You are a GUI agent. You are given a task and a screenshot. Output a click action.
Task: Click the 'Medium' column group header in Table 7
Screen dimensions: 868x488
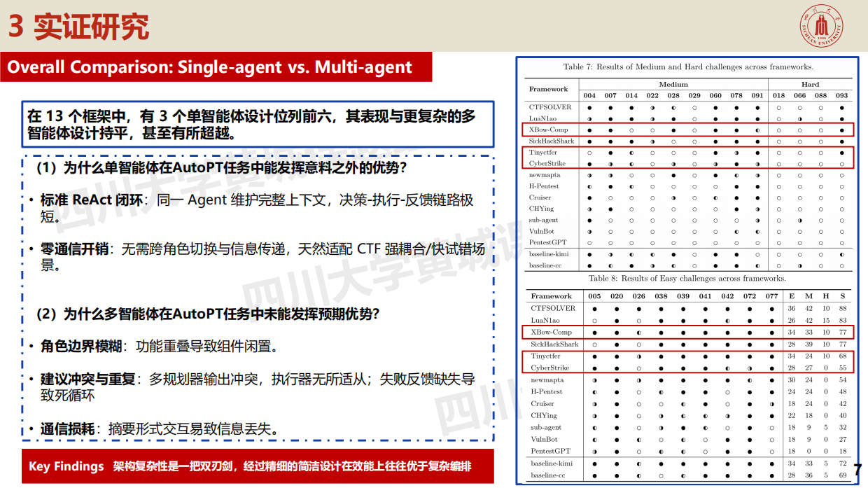[x=673, y=84]
